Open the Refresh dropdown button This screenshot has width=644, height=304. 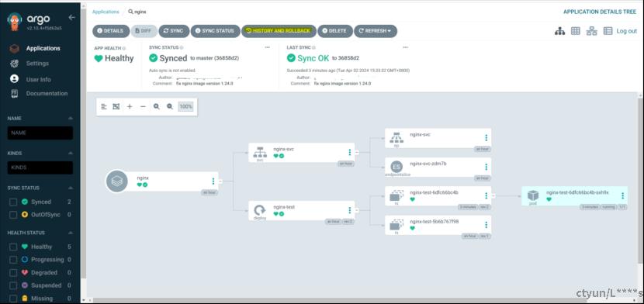pyautogui.click(x=376, y=31)
